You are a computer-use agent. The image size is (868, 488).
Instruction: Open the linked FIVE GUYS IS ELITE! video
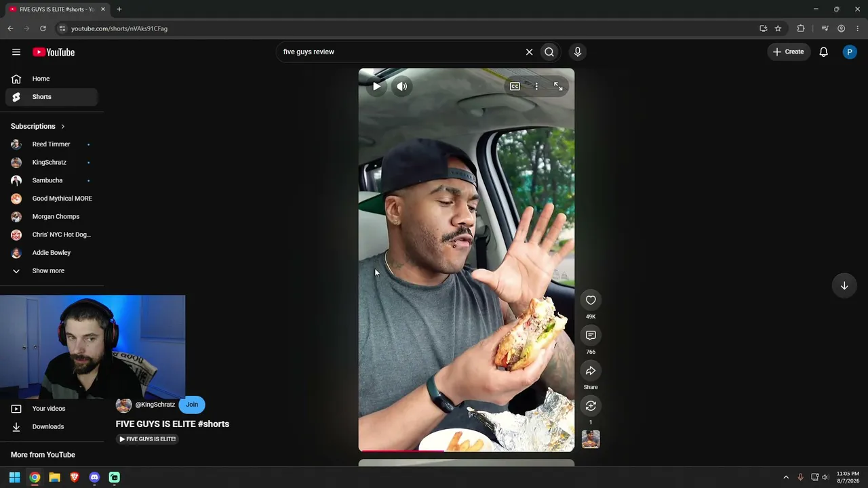pos(147,439)
